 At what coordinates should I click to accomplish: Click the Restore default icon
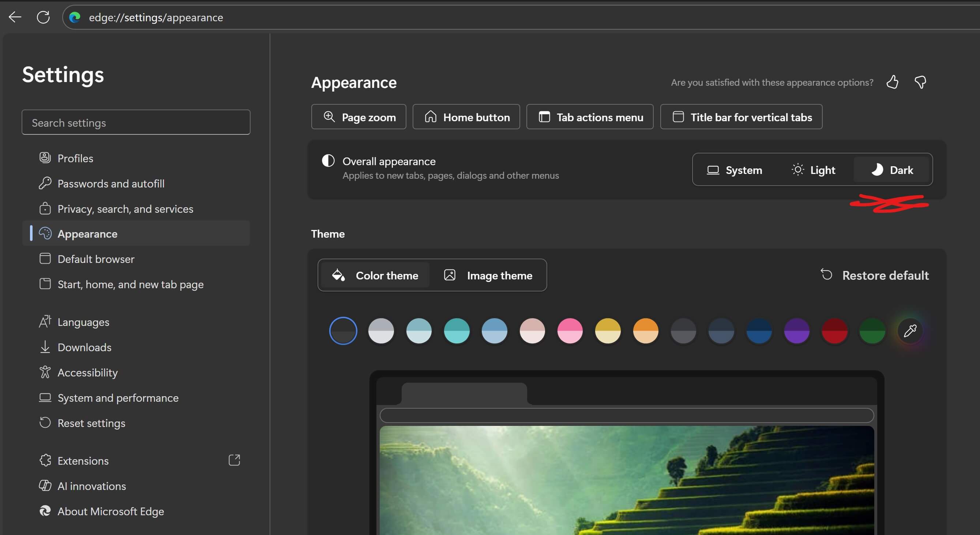coord(826,275)
